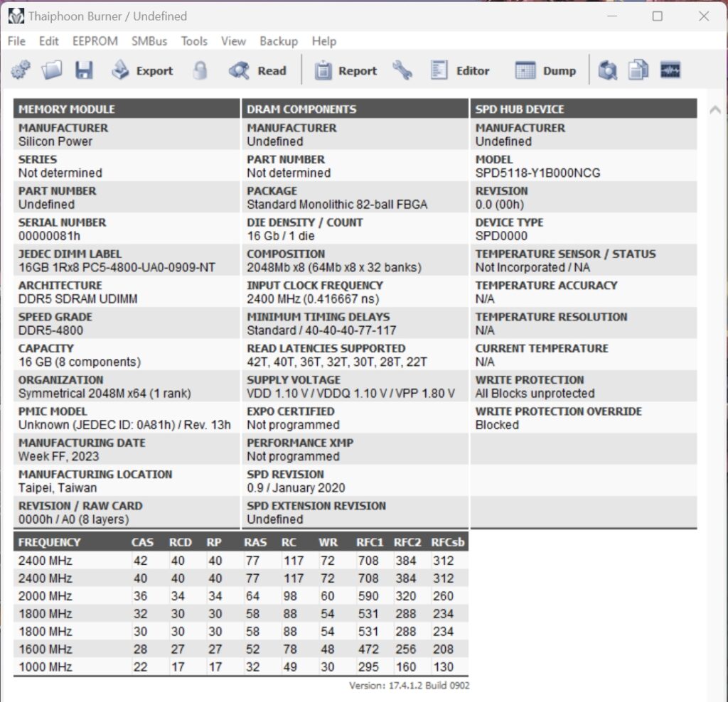Open the Help menu
The height and width of the screenshot is (702, 728).
324,41
